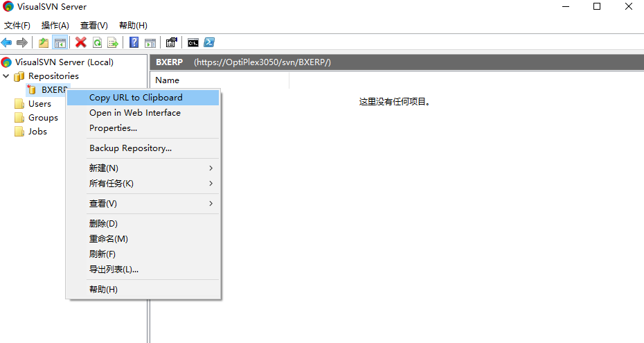Choose 导出列表(L)... in context menu
The width and height of the screenshot is (644, 343).
coord(143,269)
